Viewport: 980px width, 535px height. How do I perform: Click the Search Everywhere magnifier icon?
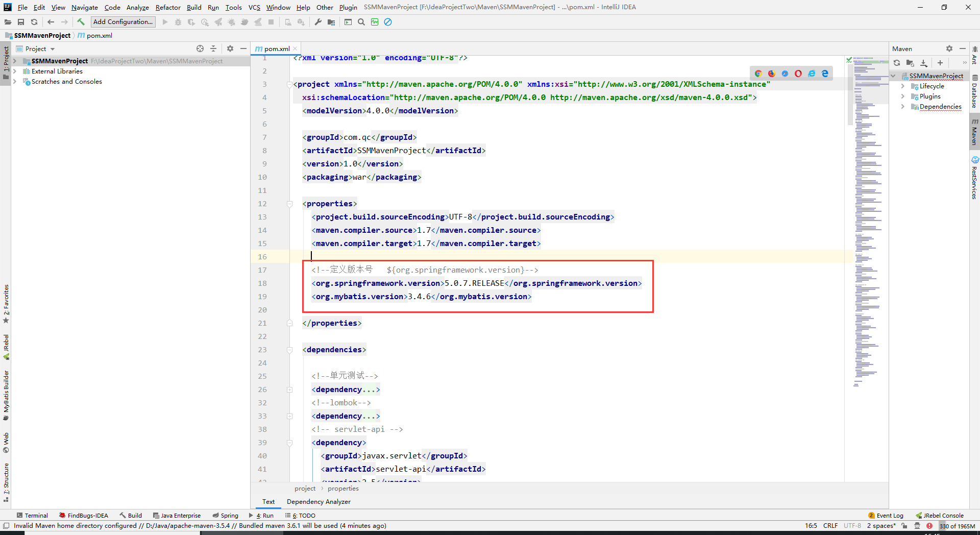coord(361,22)
